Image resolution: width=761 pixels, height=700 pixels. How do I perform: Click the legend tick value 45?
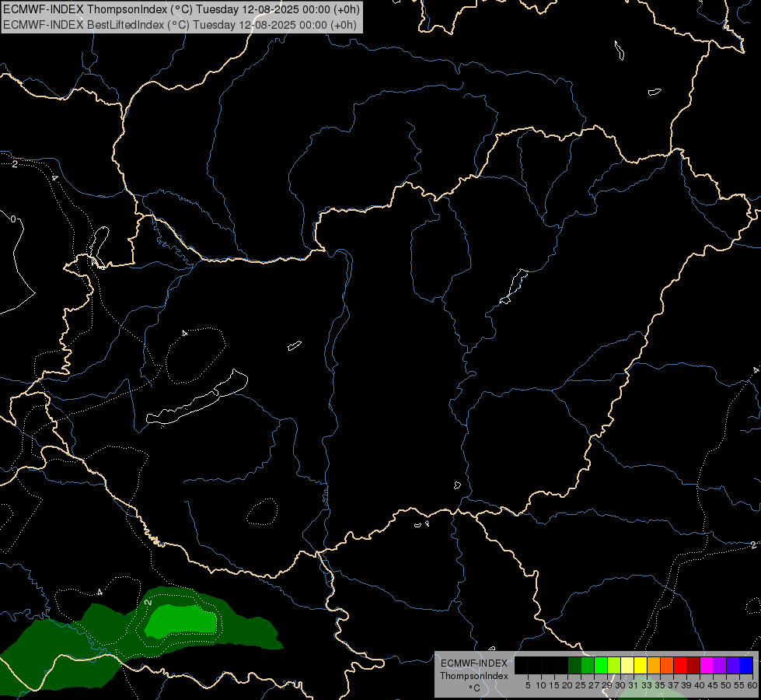tap(713, 685)
